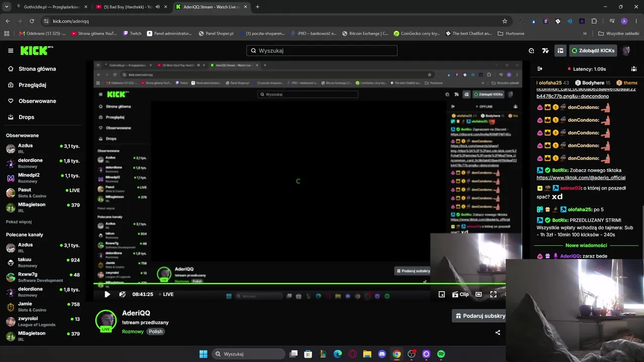Open olofaha25 in chat leaderboard

(552, 82)
